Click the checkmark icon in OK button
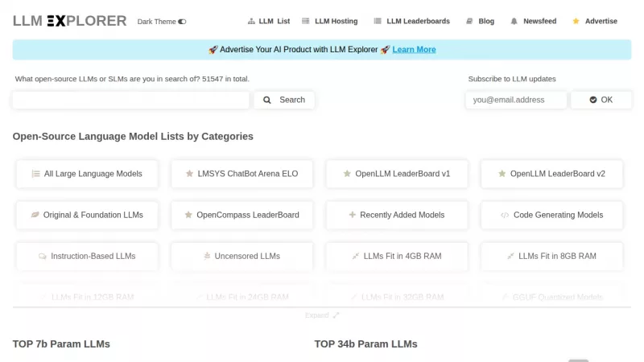Image resolution: width=644 pixels, height=362 pixels. (593, 100)
